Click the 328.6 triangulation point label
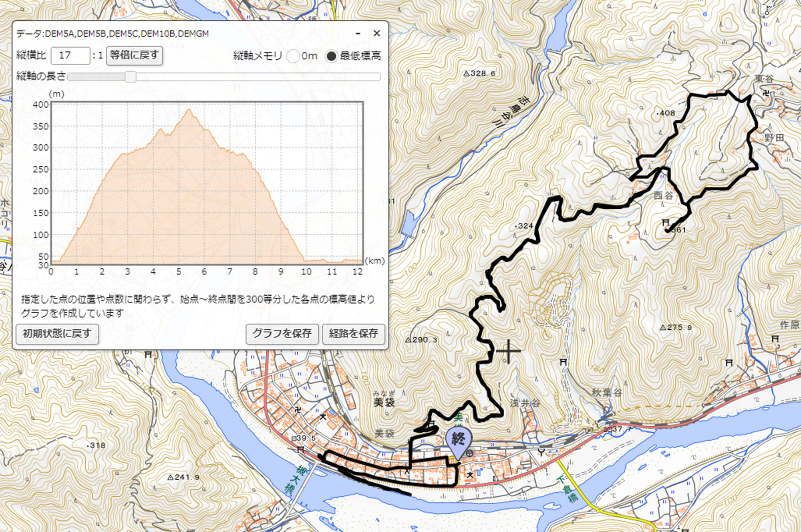Screen dimensions: 801x532 pos(479,74)
